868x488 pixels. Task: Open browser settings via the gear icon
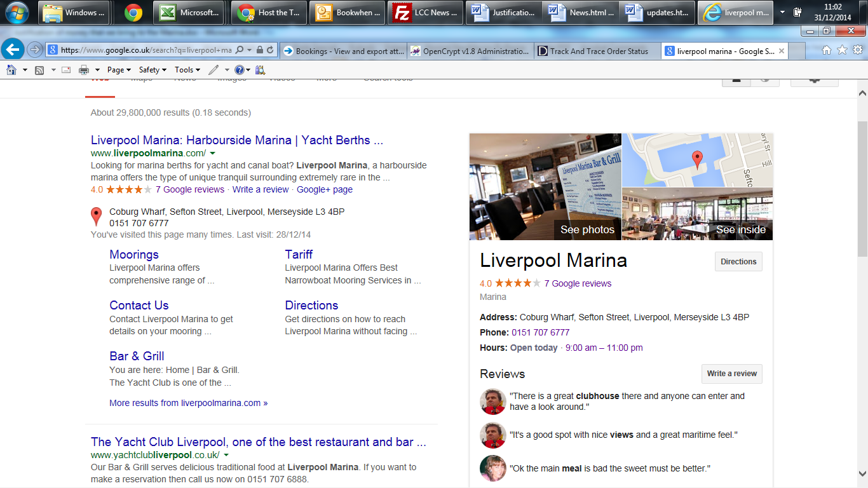click(857, 50)
